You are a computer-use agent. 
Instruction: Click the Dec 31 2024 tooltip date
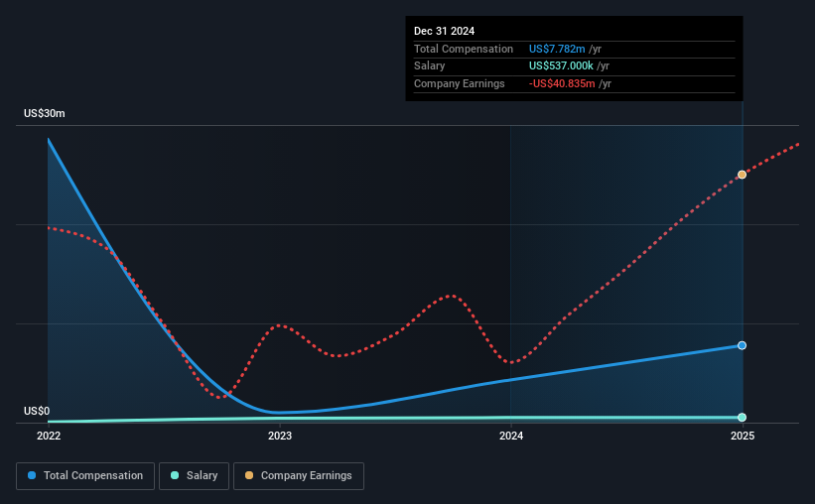pyautogui.click(x=444, y=31)
